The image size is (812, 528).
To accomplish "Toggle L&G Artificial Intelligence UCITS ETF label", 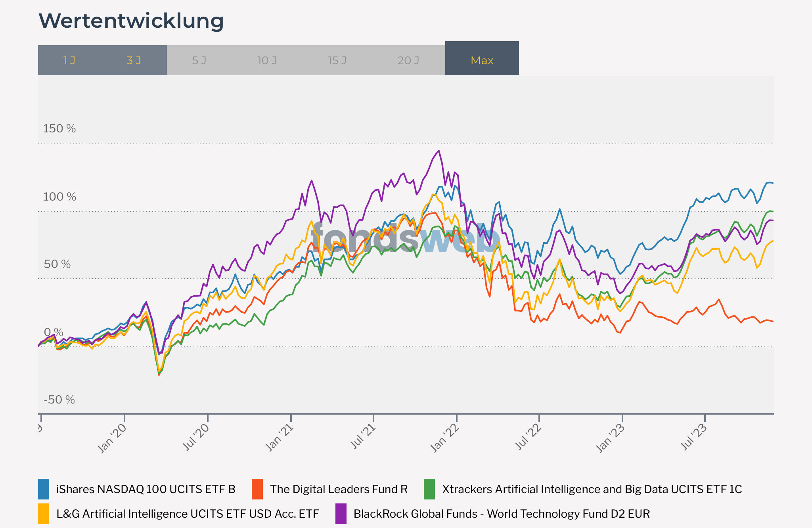I will point(188,514).
